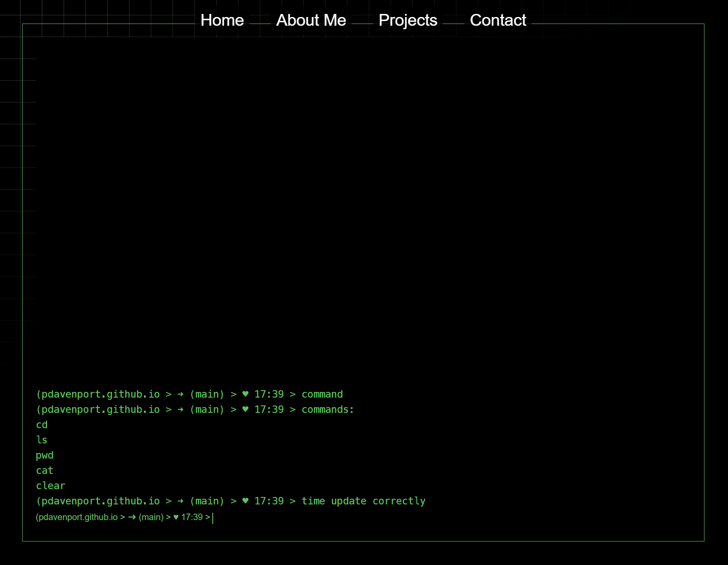Select the 'ls' command in the list
The image size is (728, 565).
click(x=42, y=440)
